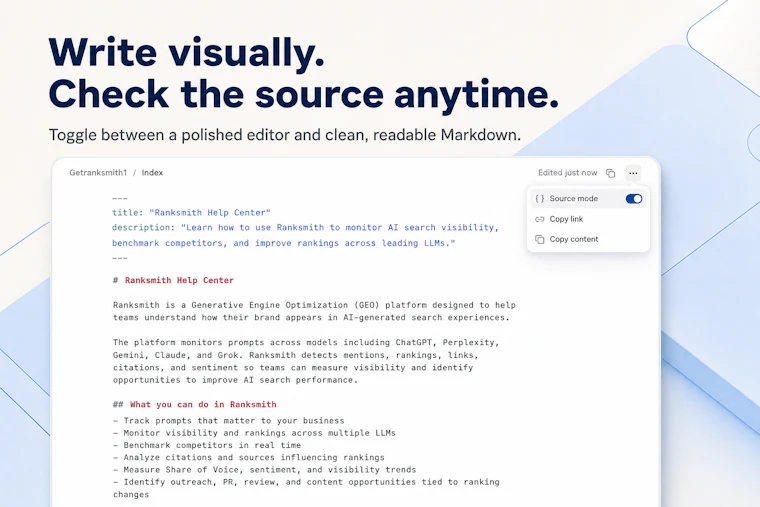Click the line Monitor visibility and rankings across multiple LLMs
The width and height of the screenshot is (760, 507).
pos(254,433)
